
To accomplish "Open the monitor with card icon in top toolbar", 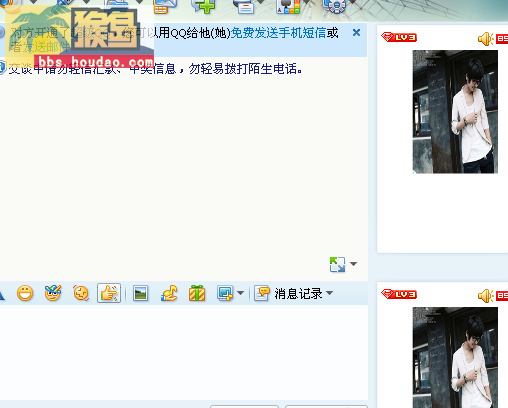I will point(245,7).
